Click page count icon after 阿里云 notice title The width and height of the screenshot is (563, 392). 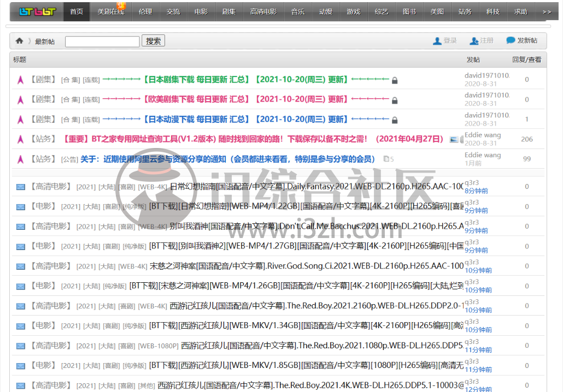tap(386, 158)
